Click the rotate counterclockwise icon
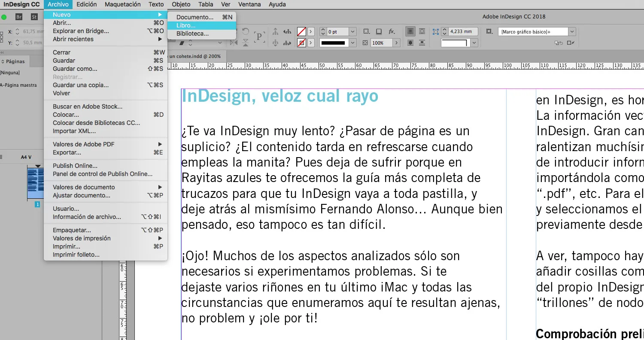Image resolution: width=644 pixels, height=340 pixels. click(x=246, y=32)
